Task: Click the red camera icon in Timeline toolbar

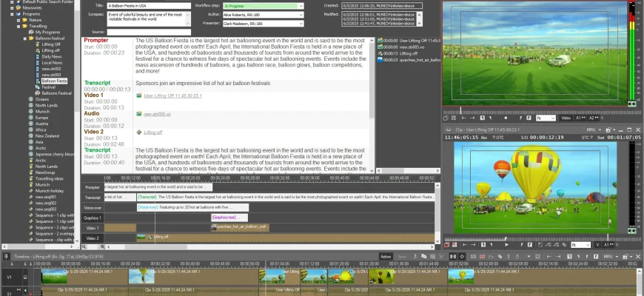Action: click(x=482, y=257)
